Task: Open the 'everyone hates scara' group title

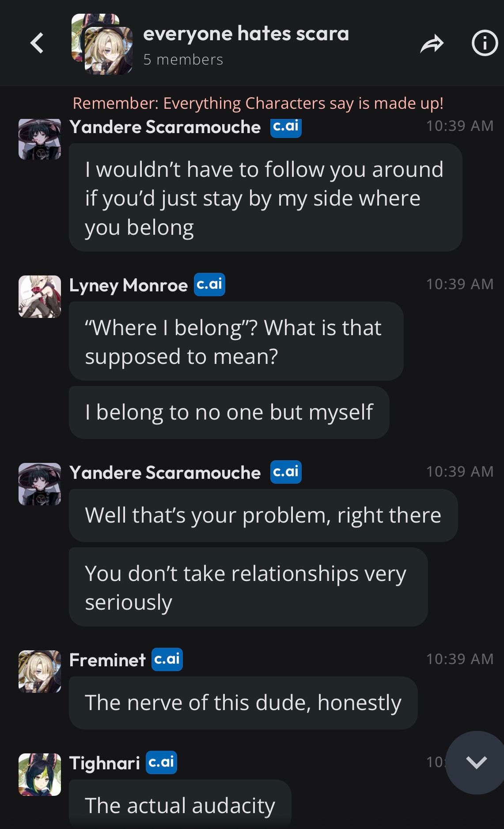Action: click(246, 34)
